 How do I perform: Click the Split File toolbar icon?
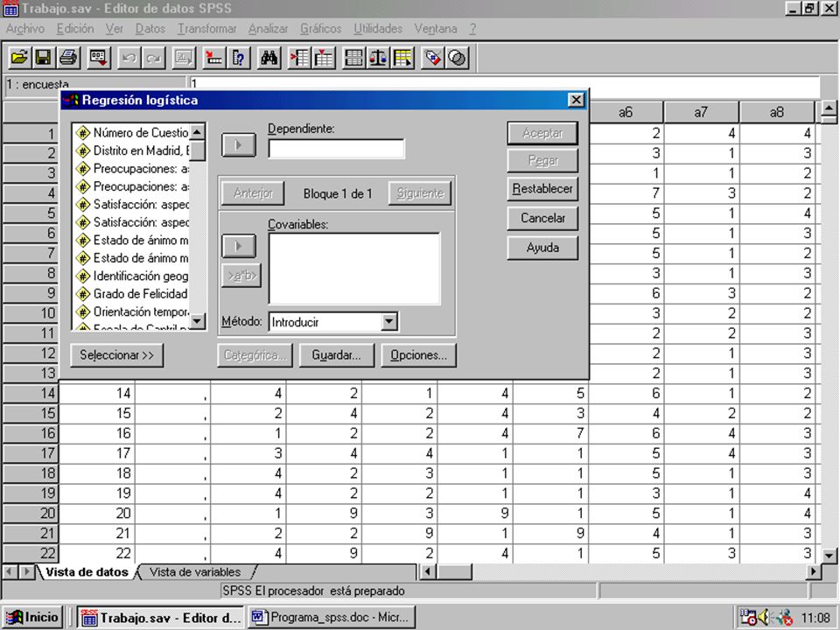tap(353, 58)
